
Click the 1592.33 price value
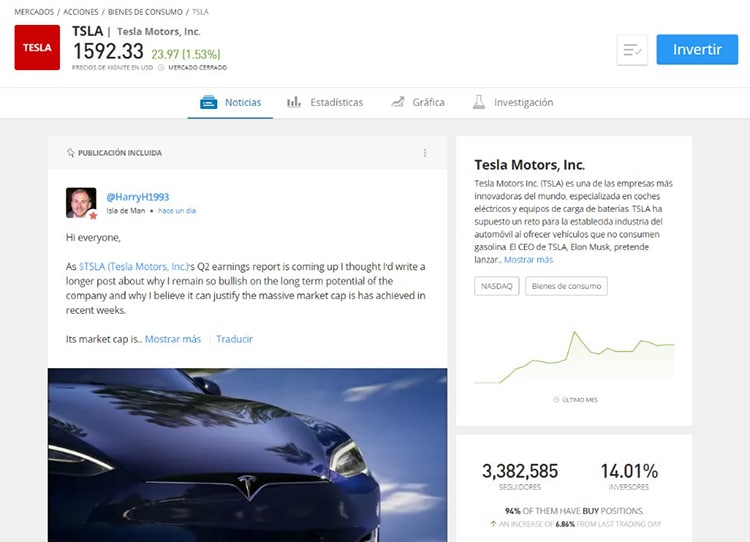(x=108, y=51)
